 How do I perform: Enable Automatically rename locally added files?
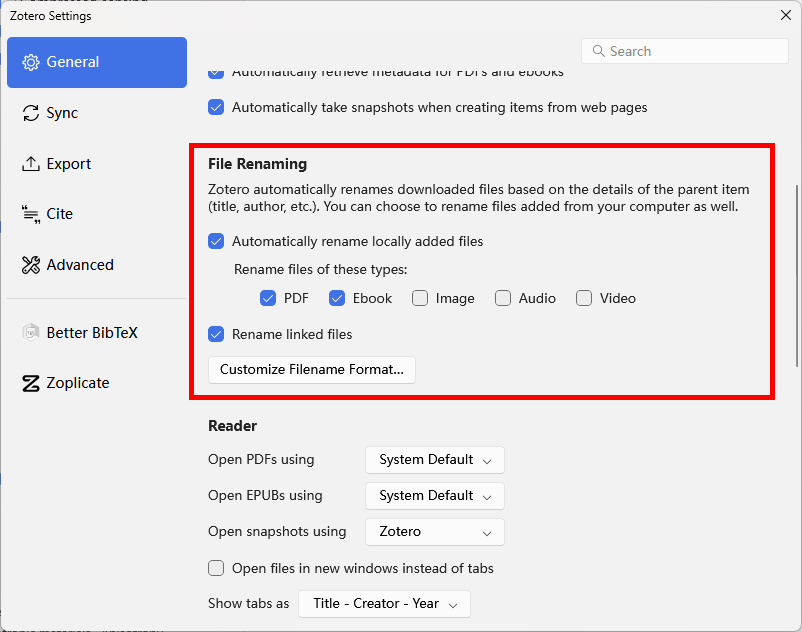[x=216, y=241]
